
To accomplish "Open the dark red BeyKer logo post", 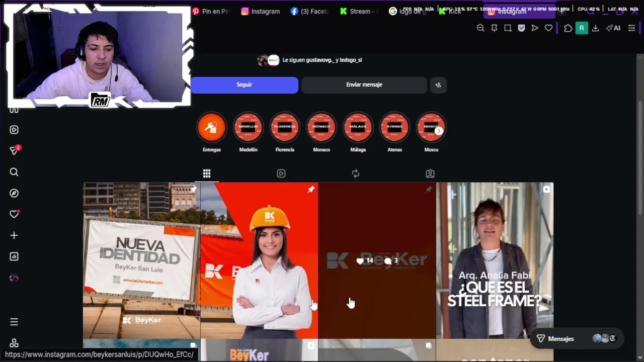I will (x=377, y=260).
